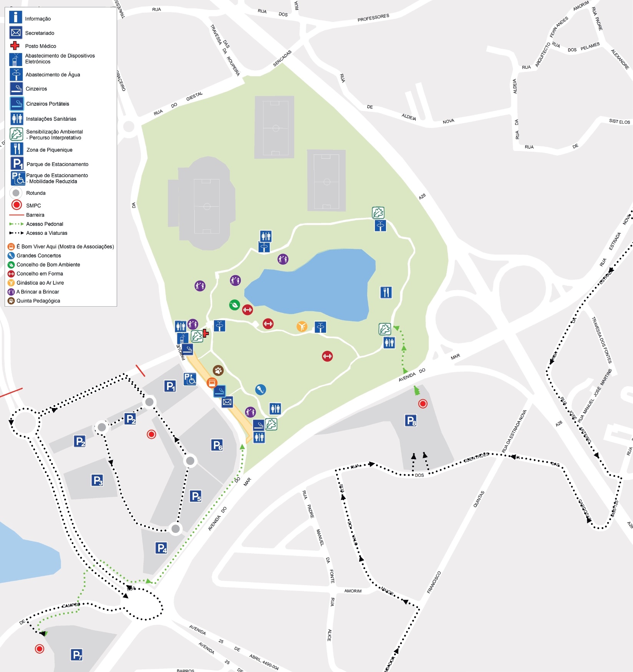Viewport: 633px width, 672px height.
Task: Select the 'Instalações Sanitárias' legend text
Action: click(51, 119)
